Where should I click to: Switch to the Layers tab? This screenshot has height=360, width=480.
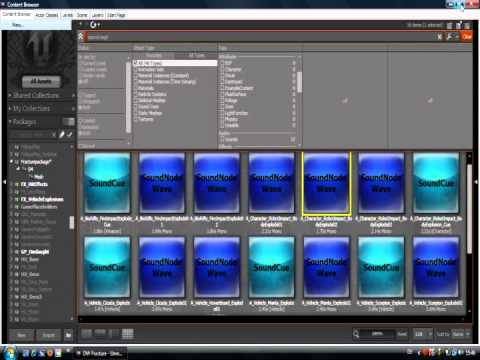97,15
